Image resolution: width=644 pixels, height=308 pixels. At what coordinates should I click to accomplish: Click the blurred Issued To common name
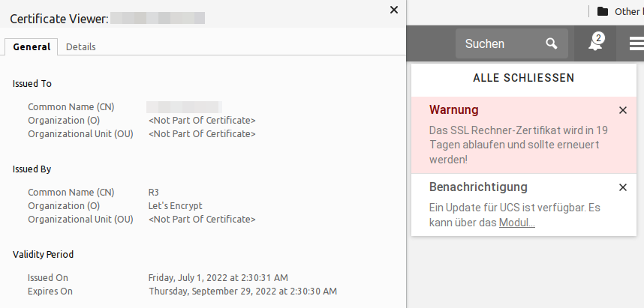point(184,107)
